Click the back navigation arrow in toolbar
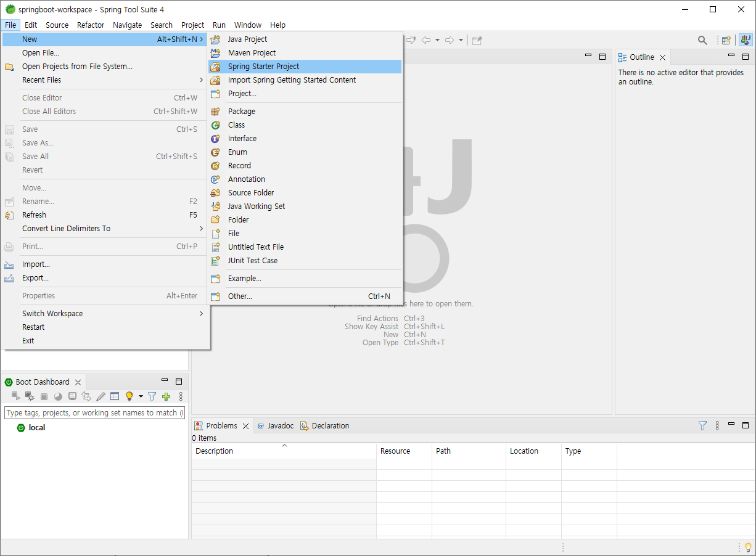The height and width of the screenshot is (556, 756). coord(425,40)
